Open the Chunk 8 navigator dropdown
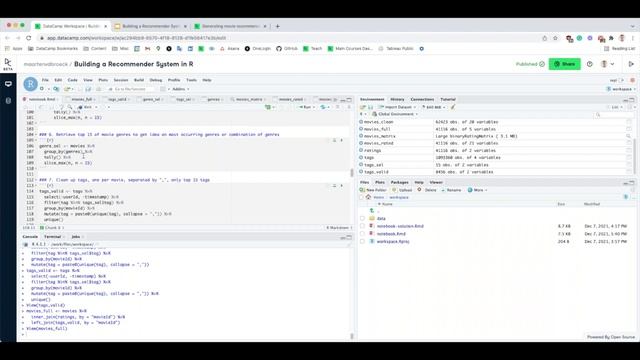Screen dimensions: 640x360 tap(53, 228)
